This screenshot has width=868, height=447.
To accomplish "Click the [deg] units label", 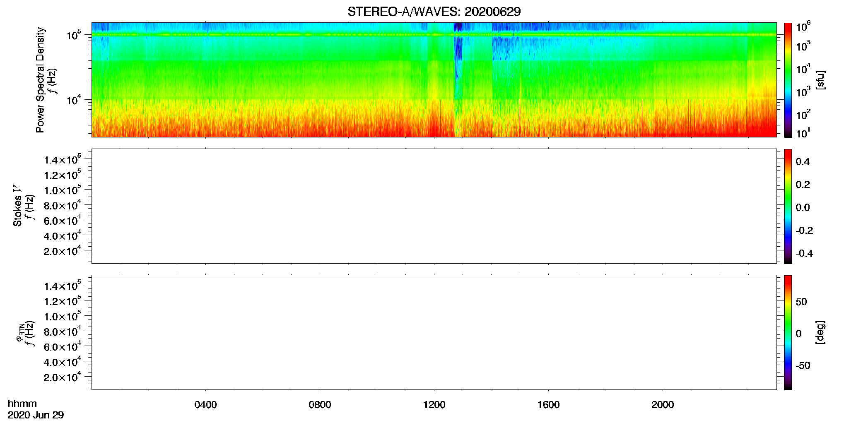I will tap(820, 332).
